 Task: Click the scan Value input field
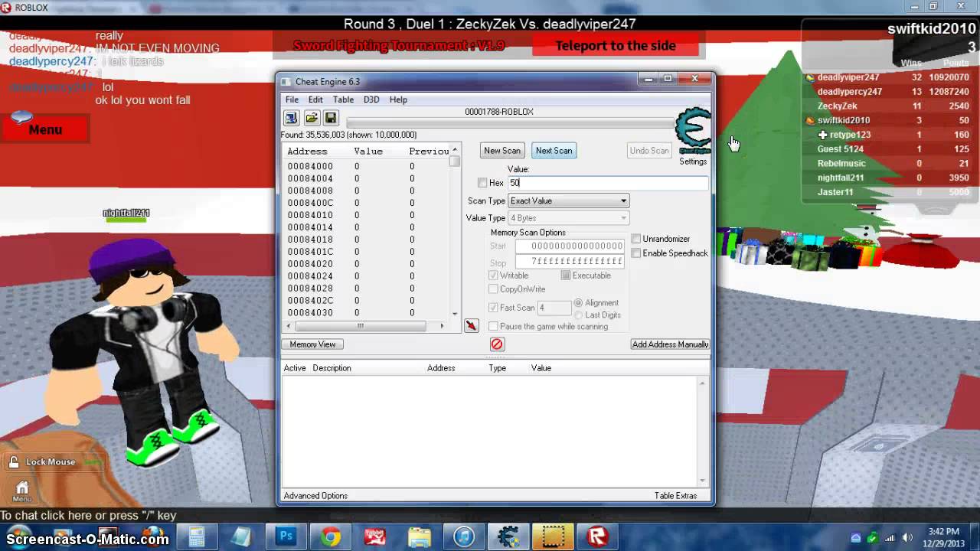pos(608,183)
